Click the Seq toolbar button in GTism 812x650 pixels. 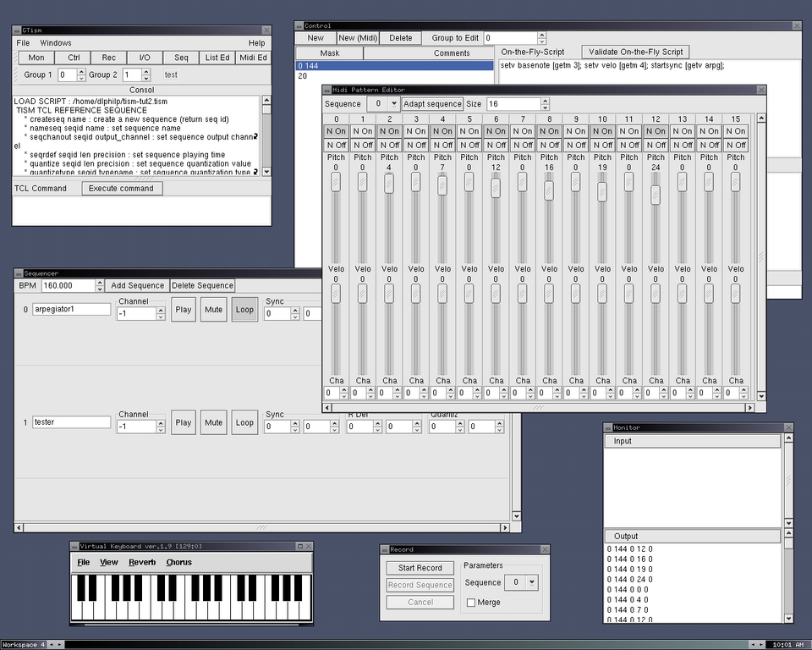(181, 58)
